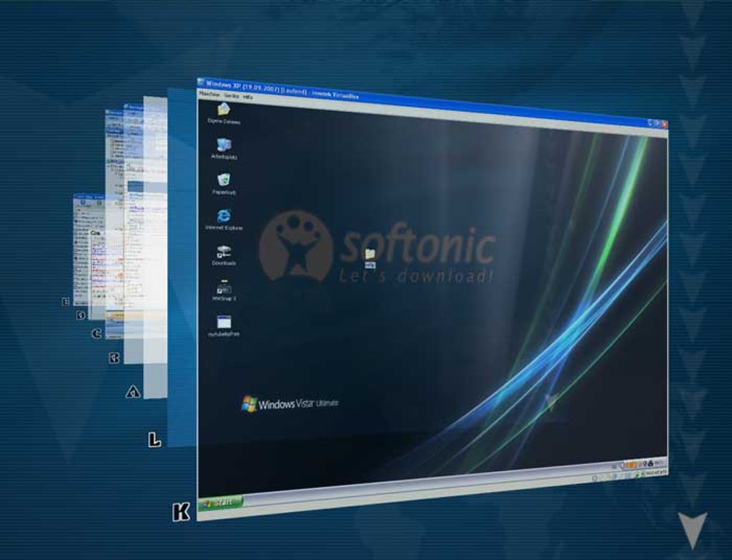The width and height of the screenshot is (732, 560).
Task: Click the green indicator in VirtualBox status bar
Action: [x=638, y=475]
